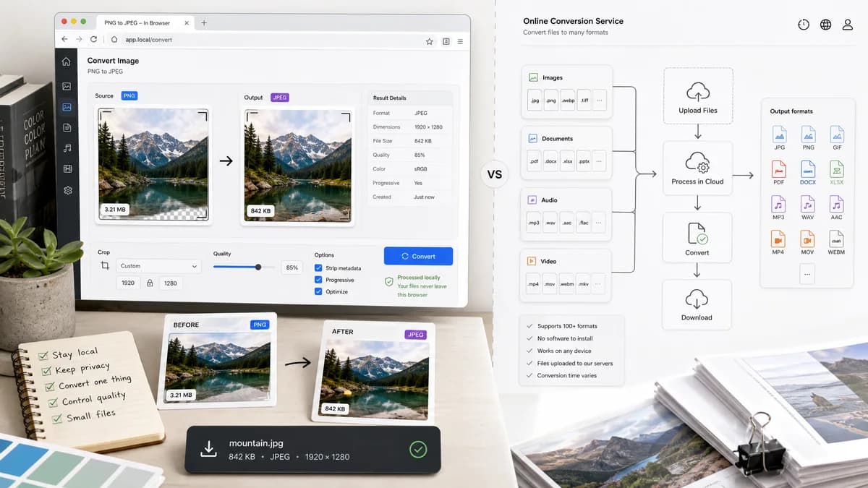The height and width of the screenshot is (488, 868).
Task: Click the sRGB color value
Action: coord(420,169)
